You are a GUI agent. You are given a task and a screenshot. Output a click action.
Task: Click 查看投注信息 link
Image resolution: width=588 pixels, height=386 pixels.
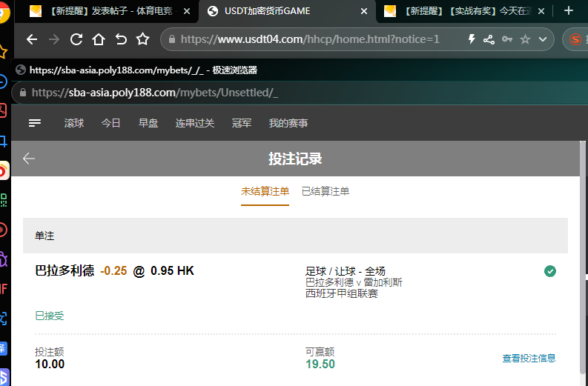(529, 359)
